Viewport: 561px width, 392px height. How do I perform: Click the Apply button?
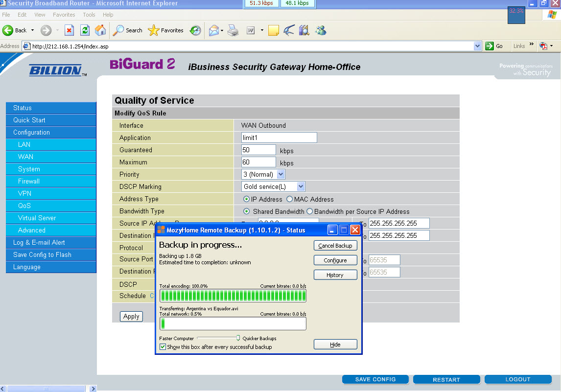[131, 317]
